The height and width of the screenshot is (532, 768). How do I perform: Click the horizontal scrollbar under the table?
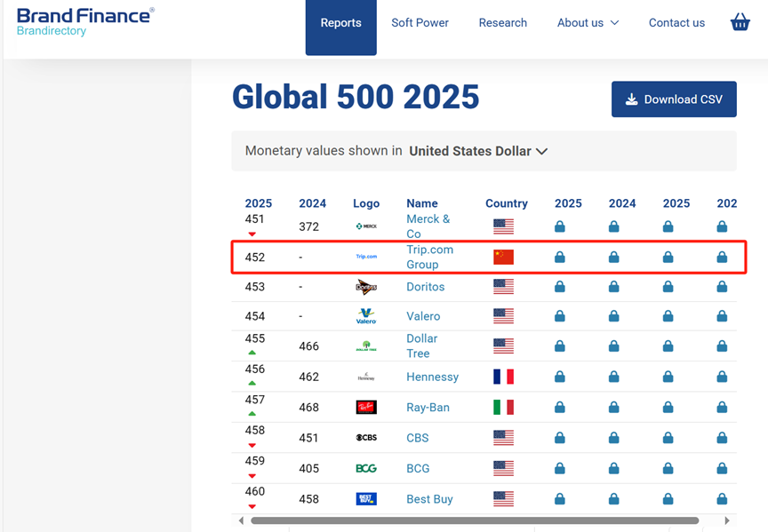click(475, 520)
